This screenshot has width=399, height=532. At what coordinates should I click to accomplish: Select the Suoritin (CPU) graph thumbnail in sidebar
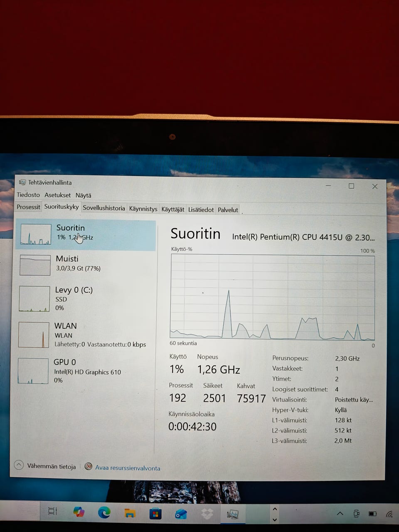coord(36,234)
